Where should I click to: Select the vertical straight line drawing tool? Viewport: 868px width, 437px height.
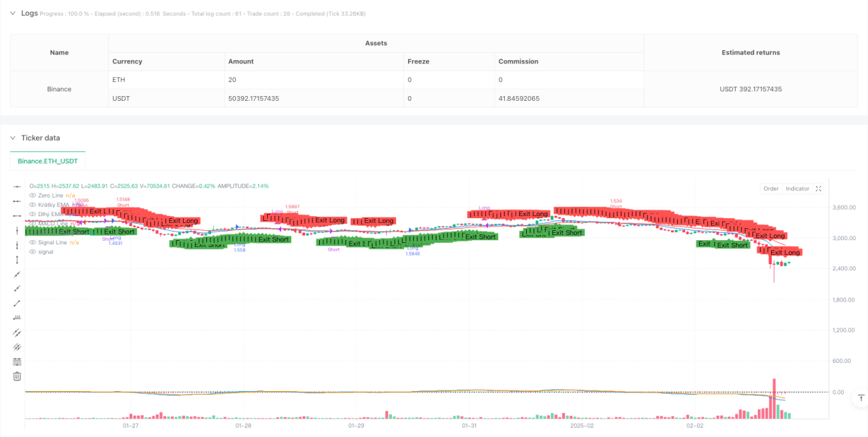click(17, 230)
